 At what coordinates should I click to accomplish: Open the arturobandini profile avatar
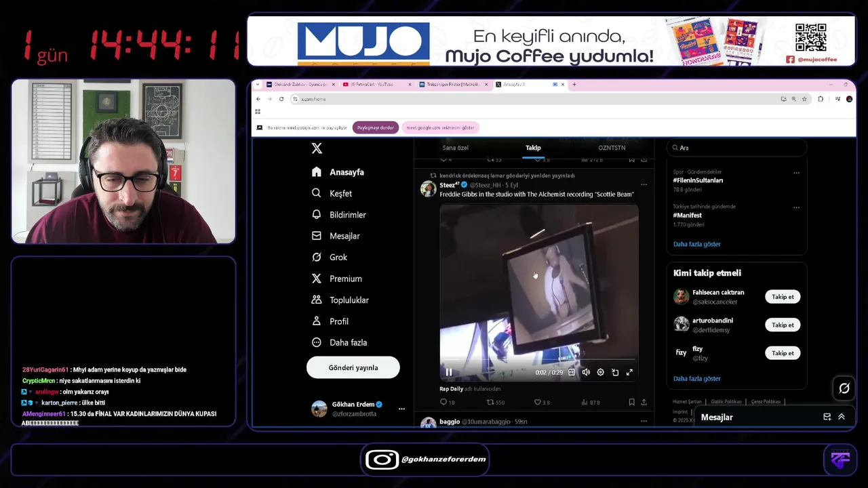(682, 324)
